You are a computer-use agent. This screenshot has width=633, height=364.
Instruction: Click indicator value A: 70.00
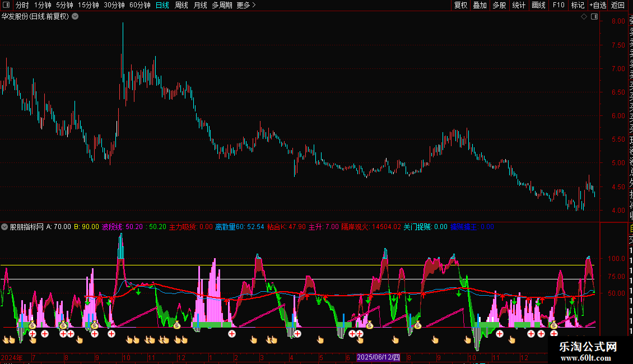[x=58, y=227]
